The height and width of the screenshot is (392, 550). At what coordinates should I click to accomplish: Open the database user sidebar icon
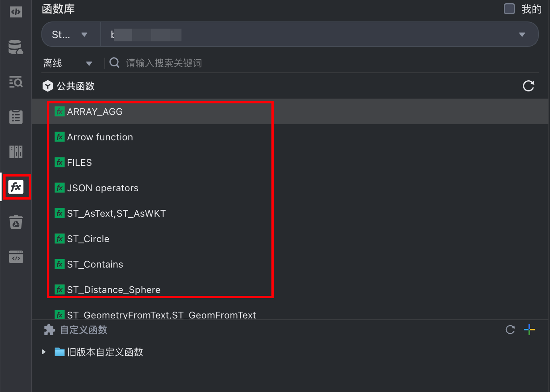(16, 47)
